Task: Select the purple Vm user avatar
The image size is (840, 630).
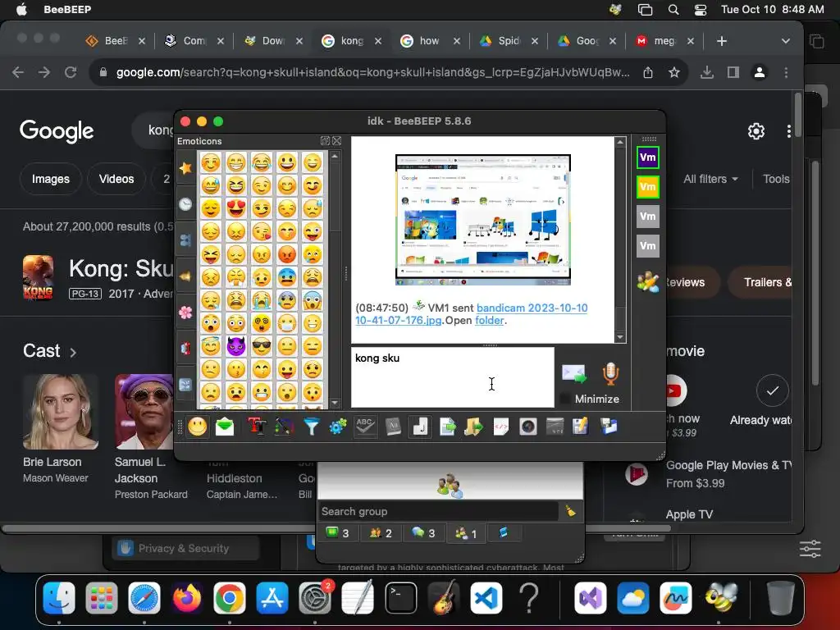Action: point(648,157)
